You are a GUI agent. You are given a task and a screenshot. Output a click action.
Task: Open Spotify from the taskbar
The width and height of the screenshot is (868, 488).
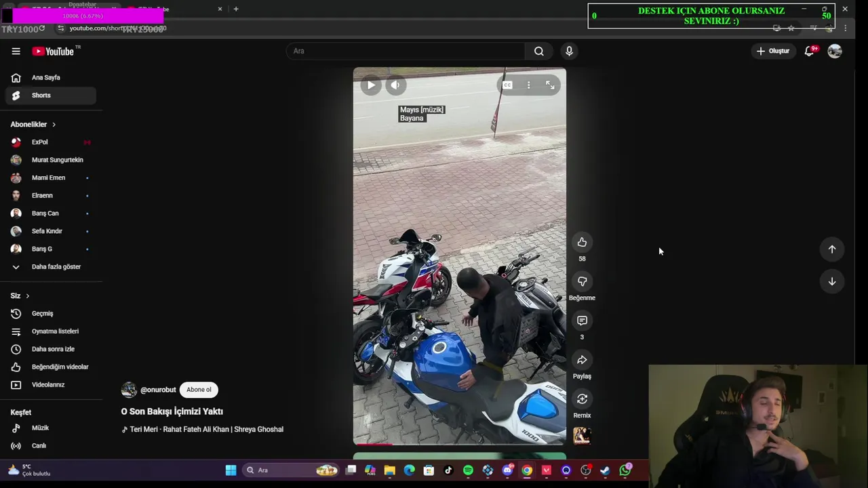click(x=468, y=470)
